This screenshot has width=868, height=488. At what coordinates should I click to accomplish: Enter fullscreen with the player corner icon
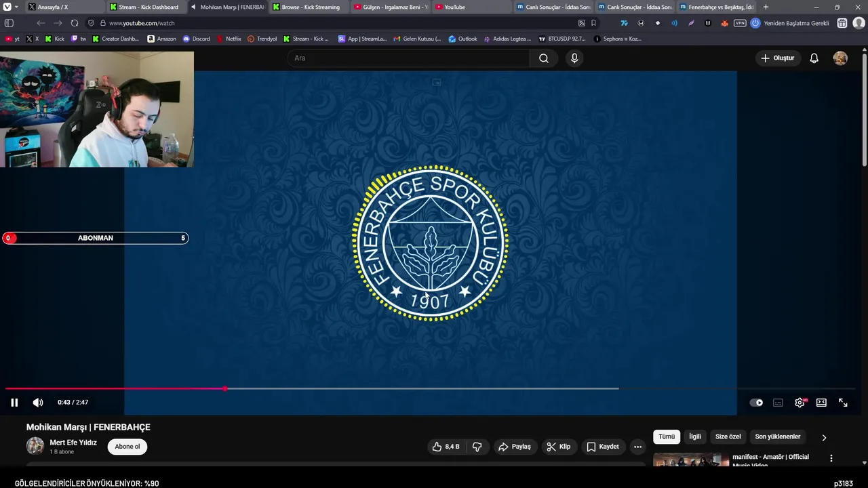coord(843,403)
